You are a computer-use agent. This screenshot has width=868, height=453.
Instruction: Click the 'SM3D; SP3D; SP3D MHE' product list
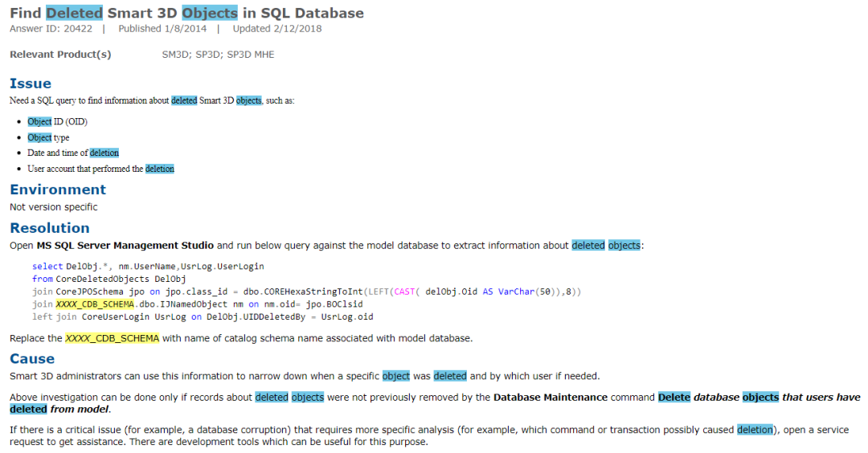(218, 54)
